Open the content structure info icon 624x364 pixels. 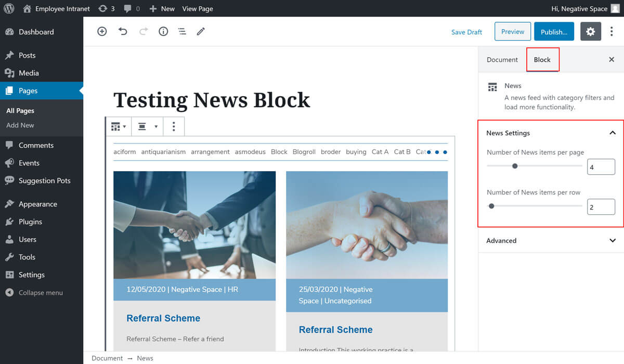point(163,32)
